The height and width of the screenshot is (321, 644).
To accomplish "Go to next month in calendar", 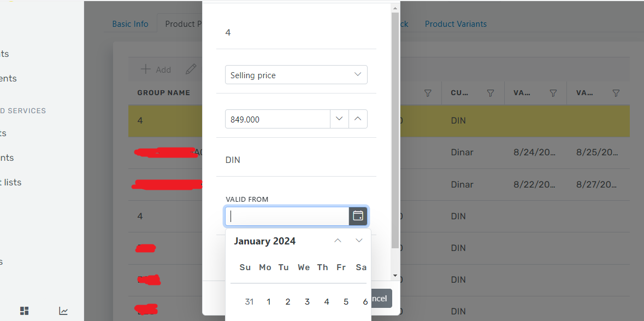I will pos(359,241).
